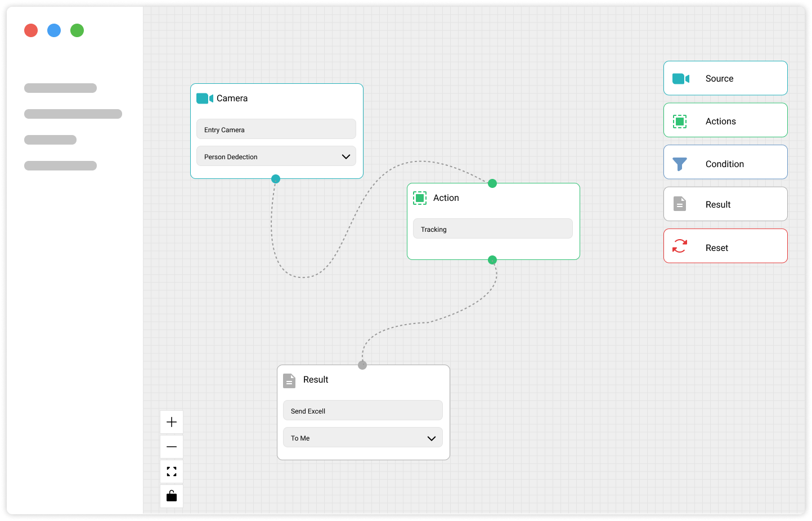Click the green Actions icon in the sidebar
Viewport: 812px width, 521px height.
coord(680,121)
